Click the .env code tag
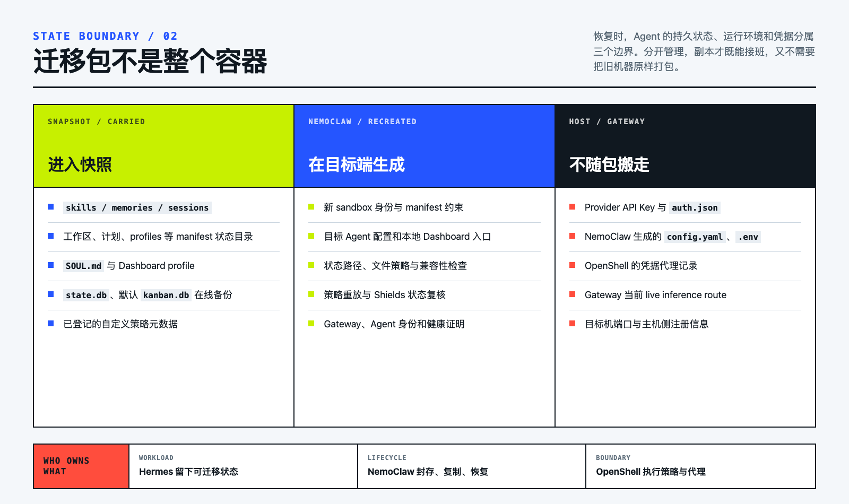849x504 pixels. (748, 237)
